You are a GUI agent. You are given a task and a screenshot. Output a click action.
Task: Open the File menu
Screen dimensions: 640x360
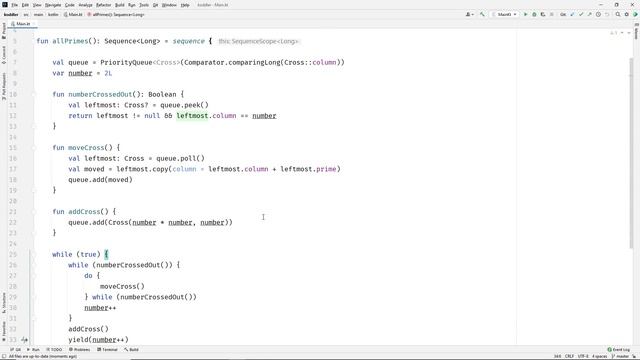click(x=15, y=5)
